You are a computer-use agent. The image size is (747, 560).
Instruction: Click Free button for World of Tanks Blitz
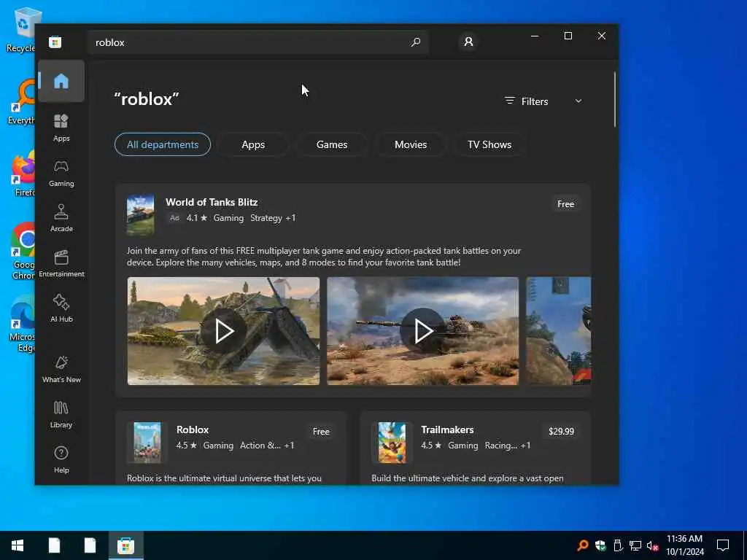click(x=565, y=204)
